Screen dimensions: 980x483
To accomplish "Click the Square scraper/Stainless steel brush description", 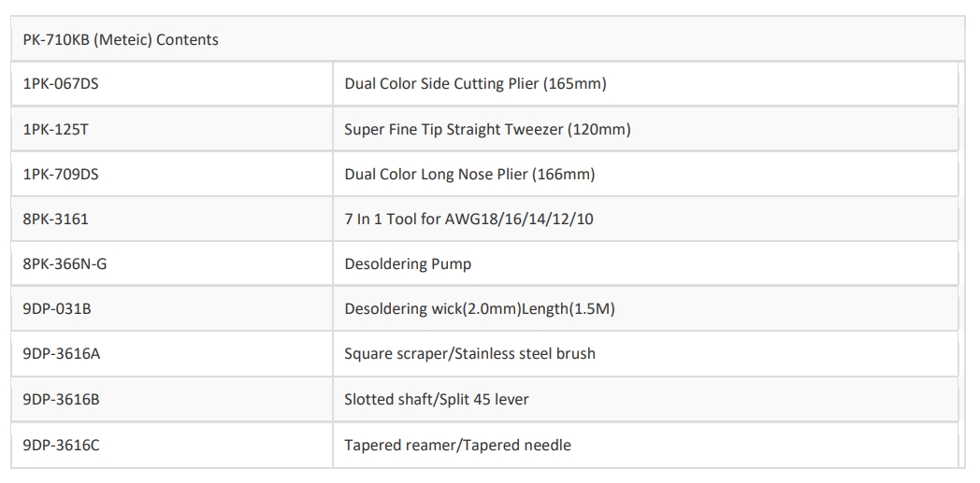I will (x=469, y=354).
